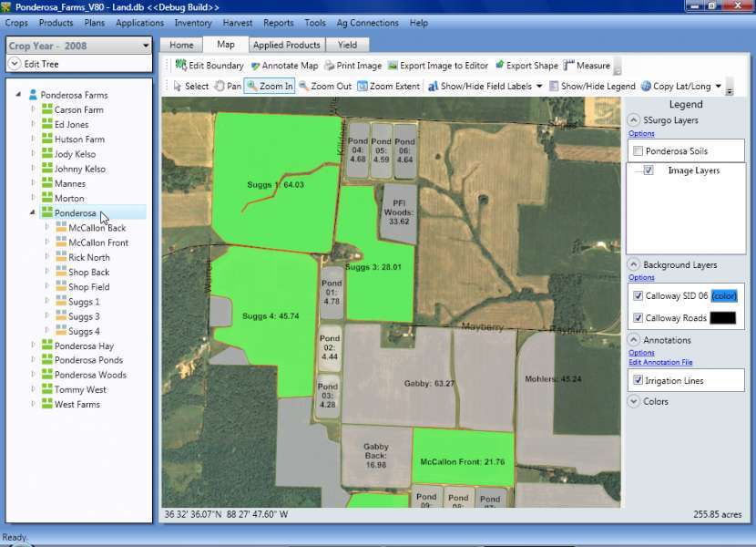Viewport: 756px width, 547px height.
Task: Open the Reports menu
Action: pyautogui.click(x=279, y=23)
